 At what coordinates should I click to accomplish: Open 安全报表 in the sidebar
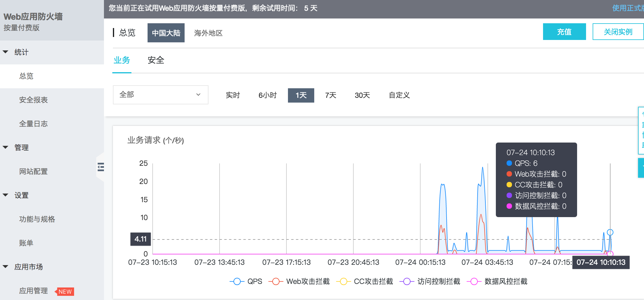(x=33, y=100)
